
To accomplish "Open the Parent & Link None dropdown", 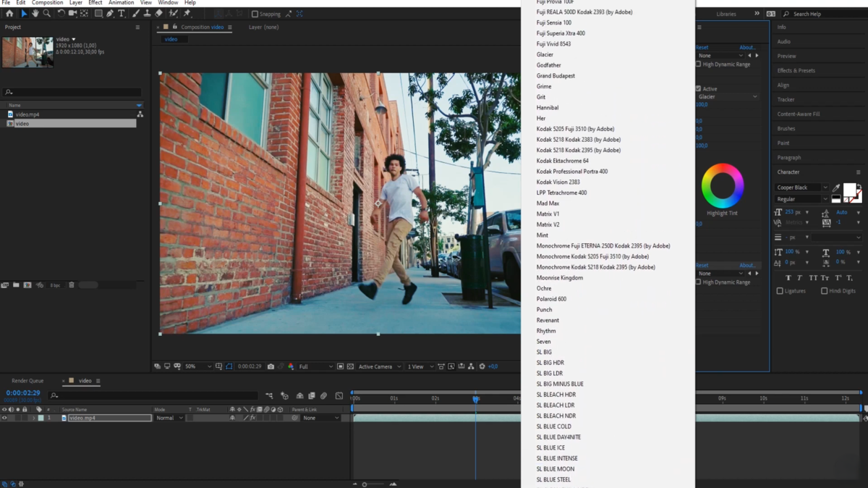I will pyautogui.click(x=320, y=418).
